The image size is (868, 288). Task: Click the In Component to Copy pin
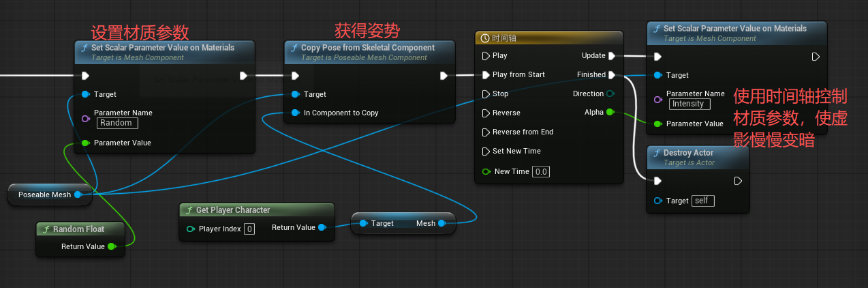[x=295, y=113]
